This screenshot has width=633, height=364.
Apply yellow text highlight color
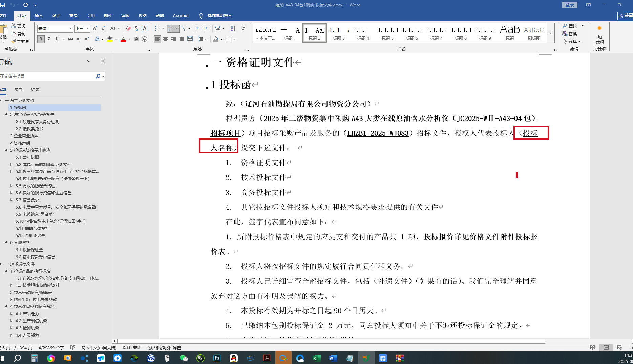click(110, 39)
